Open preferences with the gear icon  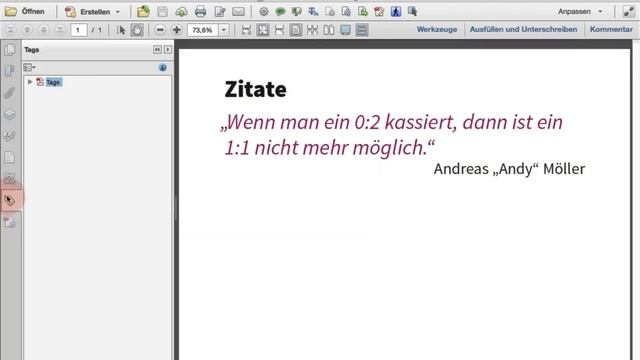pyautogui.click(x=264, y=11)
